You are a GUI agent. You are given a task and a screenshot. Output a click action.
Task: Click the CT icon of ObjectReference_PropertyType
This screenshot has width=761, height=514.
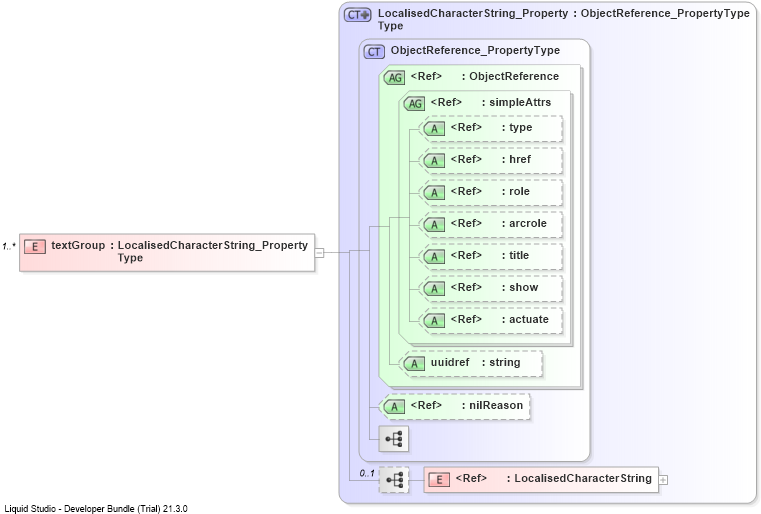point(374,51)
